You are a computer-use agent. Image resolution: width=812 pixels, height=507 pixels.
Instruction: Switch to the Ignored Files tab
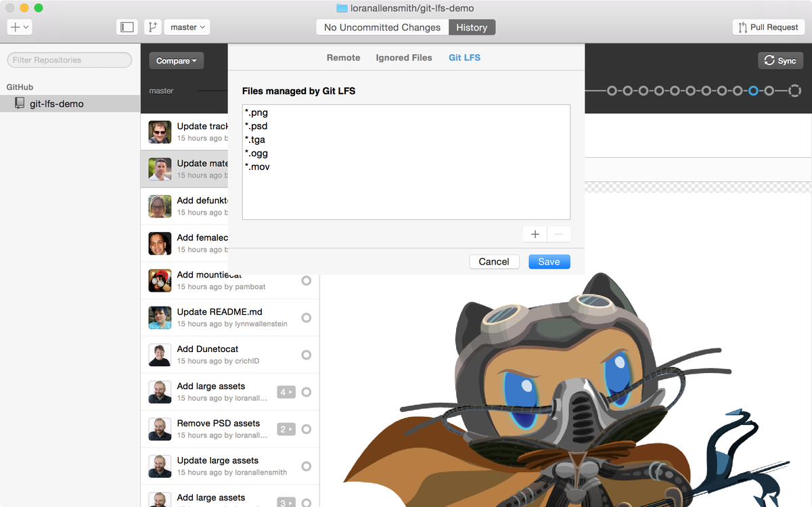404,58
